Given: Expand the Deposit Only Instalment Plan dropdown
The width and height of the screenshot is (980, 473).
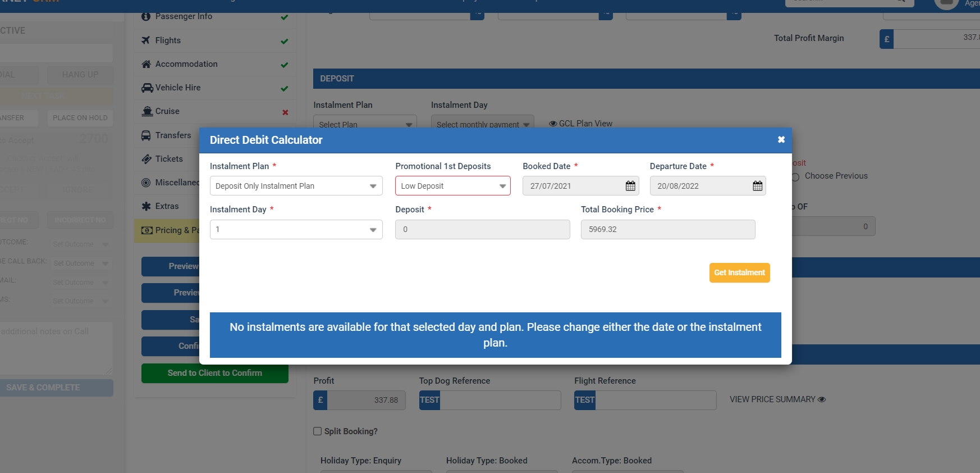Looking at the screenshot, I should pos(296,186).
